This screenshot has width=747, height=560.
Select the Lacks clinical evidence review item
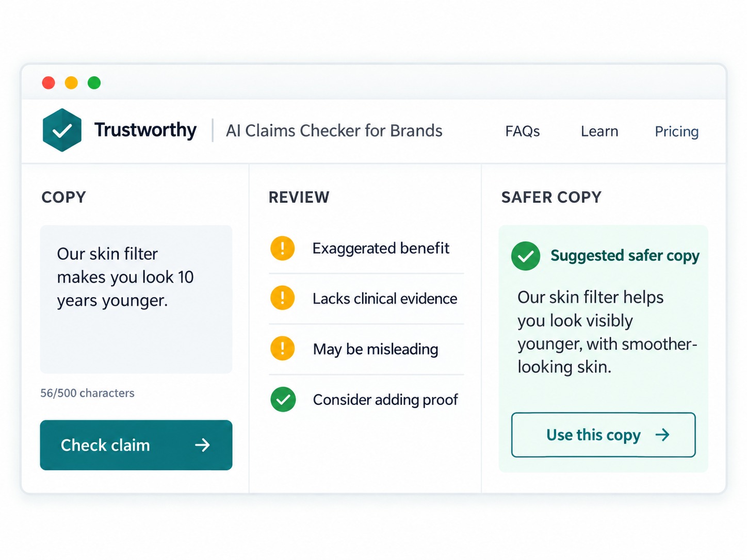pos(366,299)
